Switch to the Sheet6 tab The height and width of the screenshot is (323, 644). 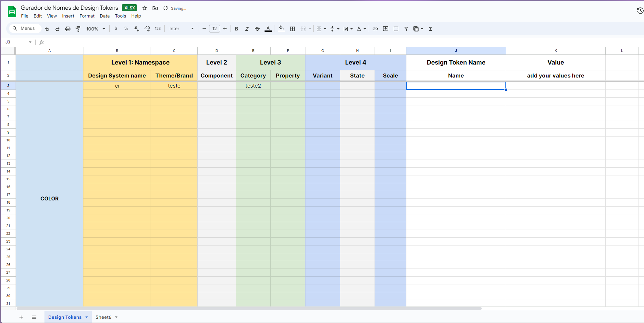point(103,317)
